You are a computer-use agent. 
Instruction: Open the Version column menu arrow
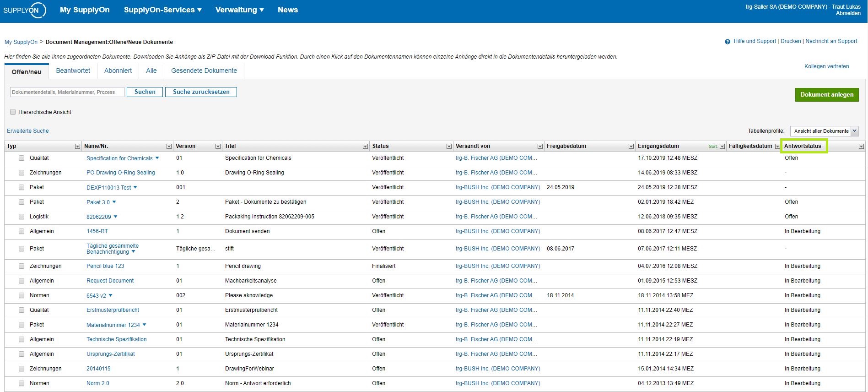(218, 147)
